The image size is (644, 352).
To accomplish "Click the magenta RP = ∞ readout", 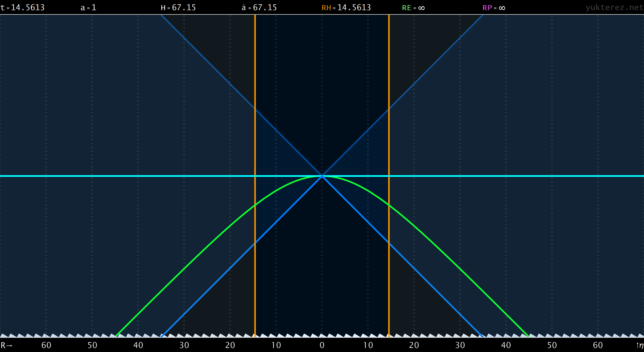I will pos(494,8).
